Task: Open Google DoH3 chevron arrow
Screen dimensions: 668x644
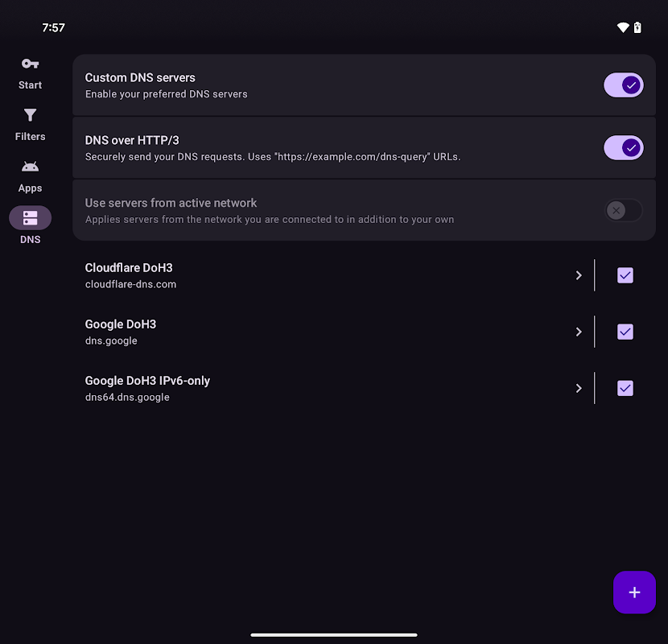Action: 578,332
